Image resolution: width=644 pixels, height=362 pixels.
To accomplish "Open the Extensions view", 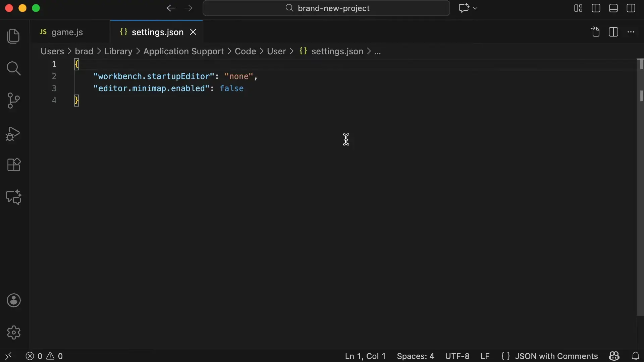I will 13,165.
